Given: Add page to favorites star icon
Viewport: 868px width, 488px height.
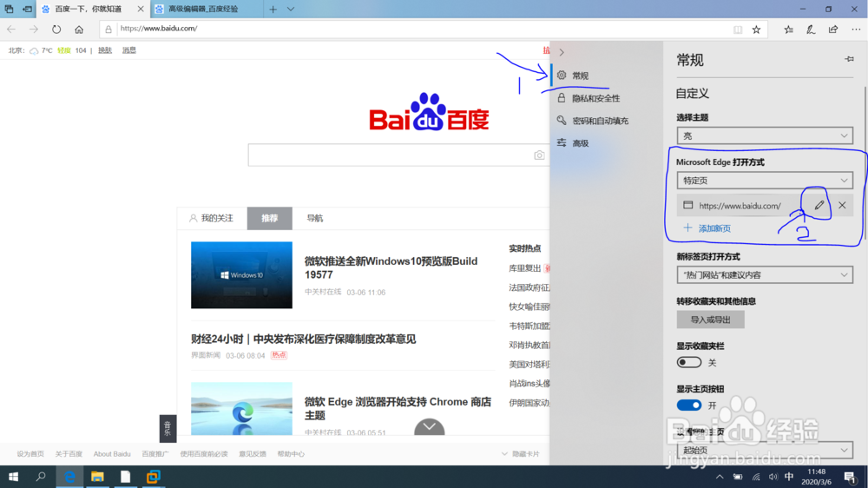Looking at the screenshot, I should pos(756,30).
